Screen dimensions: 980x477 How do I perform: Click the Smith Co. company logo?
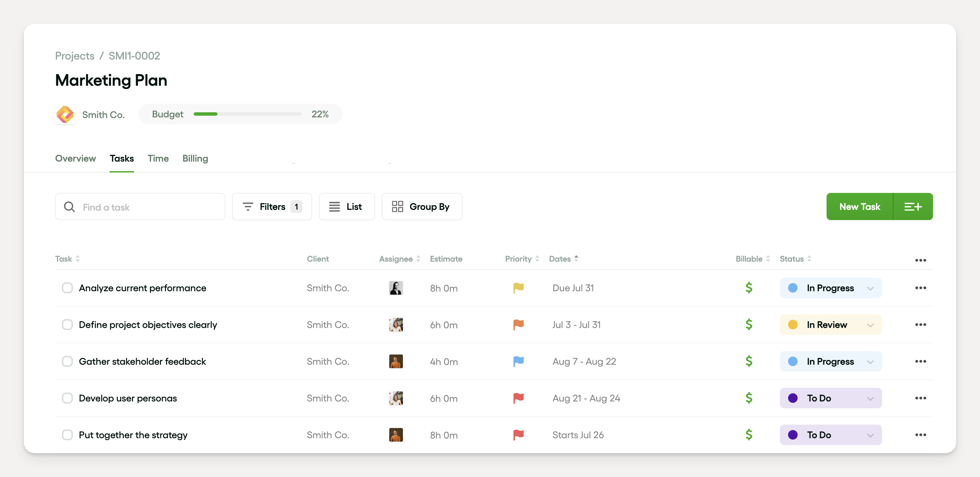(65, 115)
